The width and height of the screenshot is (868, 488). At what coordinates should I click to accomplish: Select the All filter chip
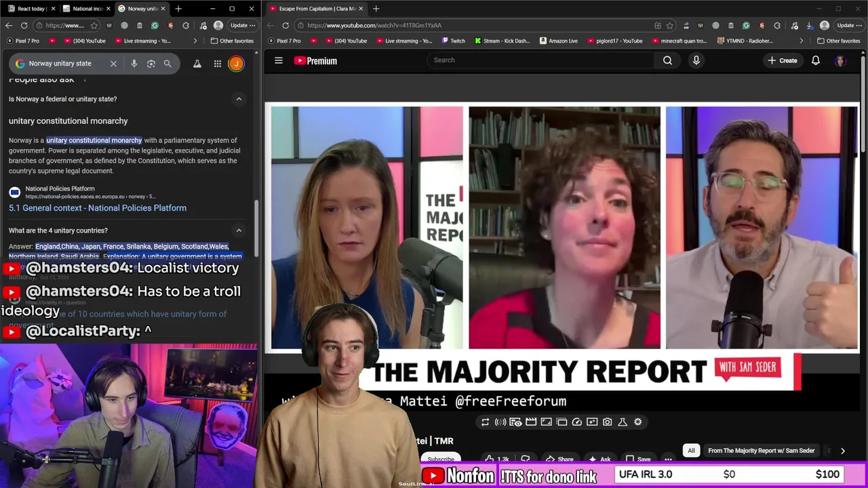pos(691,451)
